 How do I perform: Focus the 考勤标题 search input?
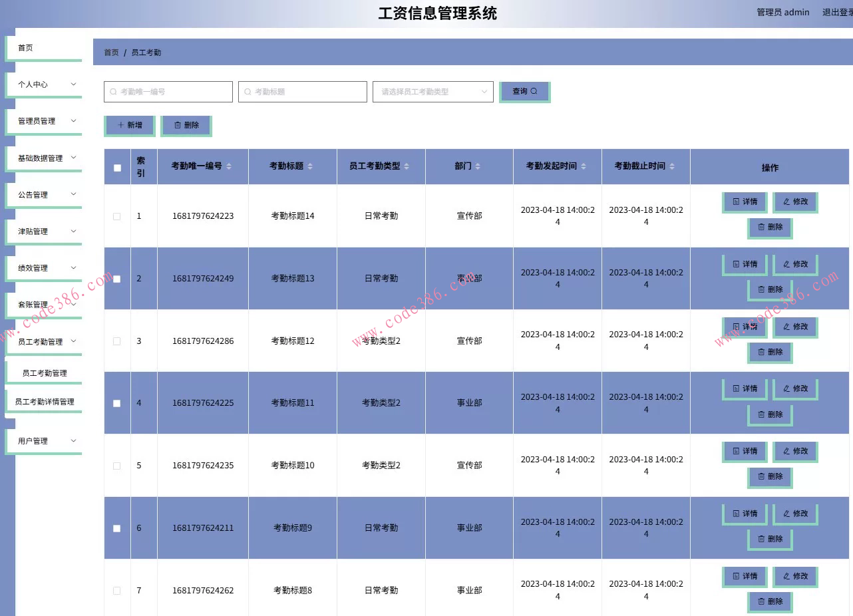(x=303, y=92)
